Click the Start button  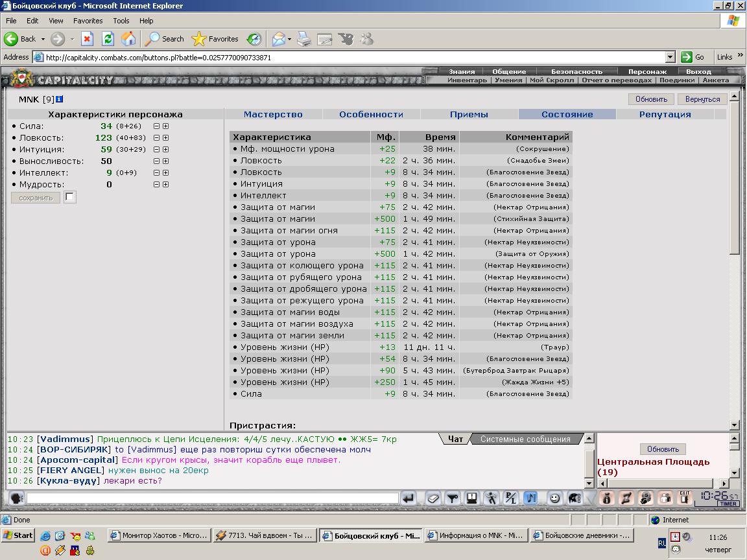18,535
